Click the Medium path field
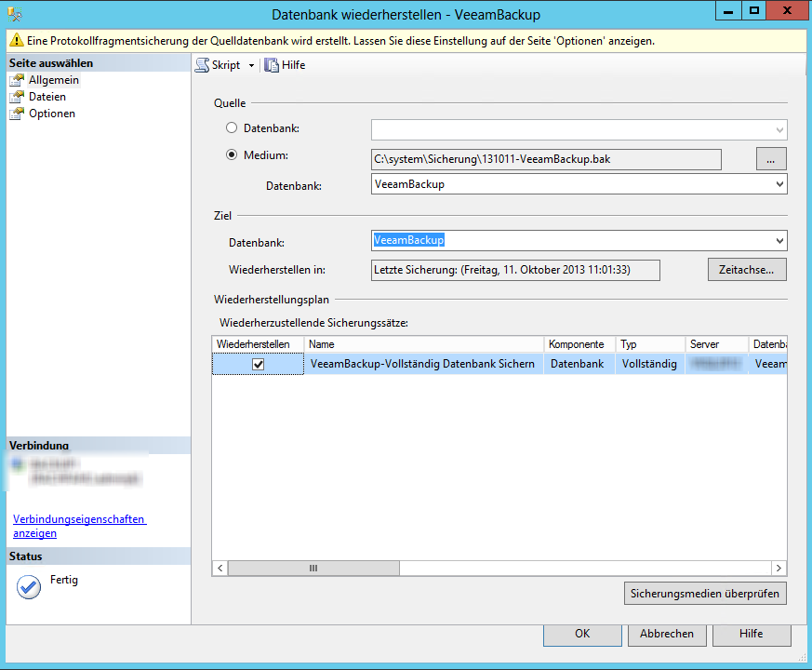 tap(546, 160)
